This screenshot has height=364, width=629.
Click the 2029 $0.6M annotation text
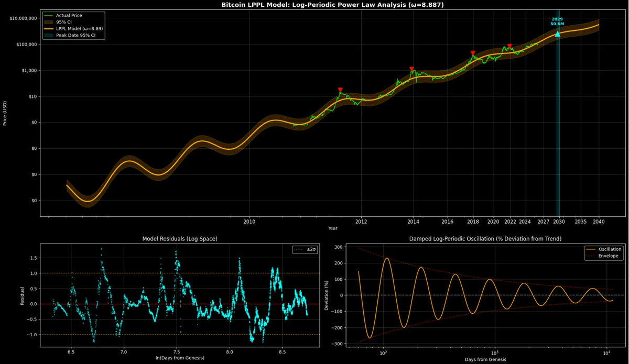[x=557, y=21]
